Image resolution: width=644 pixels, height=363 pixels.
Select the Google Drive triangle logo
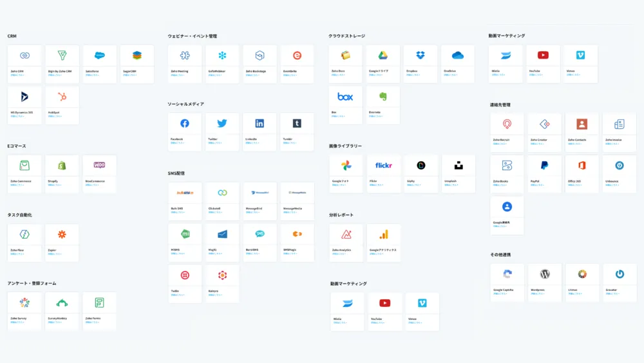383,55
